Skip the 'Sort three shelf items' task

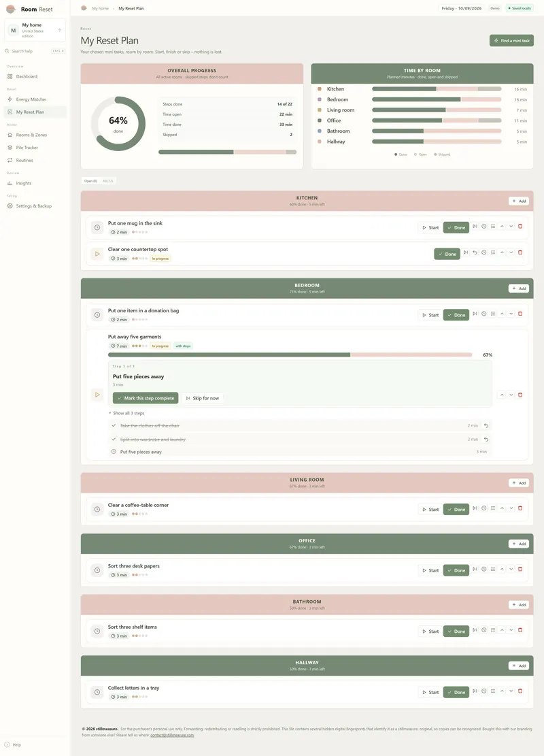point(475,630)
